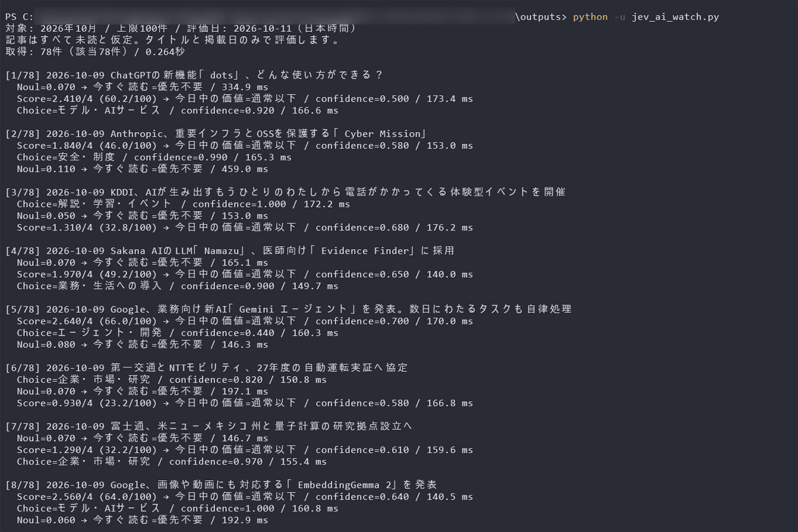Click 'Choice=安全・制度' line
This screenshot has height=532, width=798.
tap(154, 157)
